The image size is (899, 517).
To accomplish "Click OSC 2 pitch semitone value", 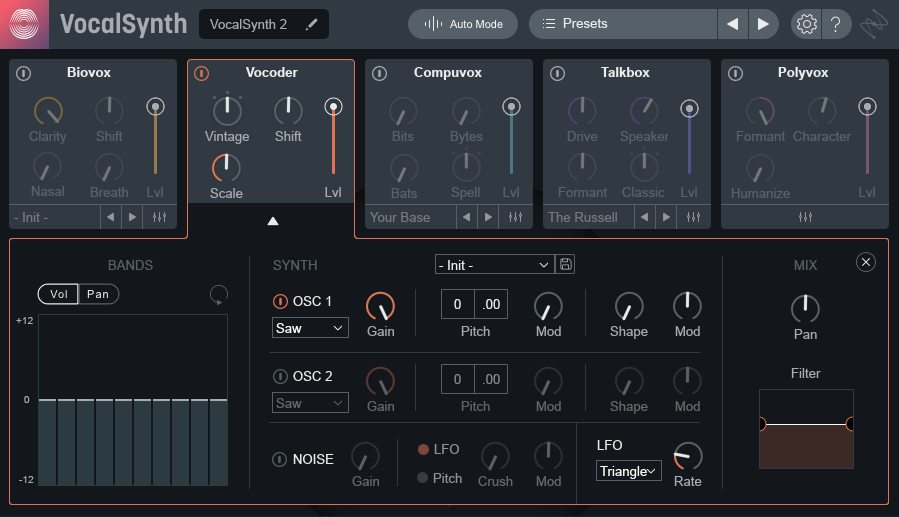I will click(x=458, y=379).
